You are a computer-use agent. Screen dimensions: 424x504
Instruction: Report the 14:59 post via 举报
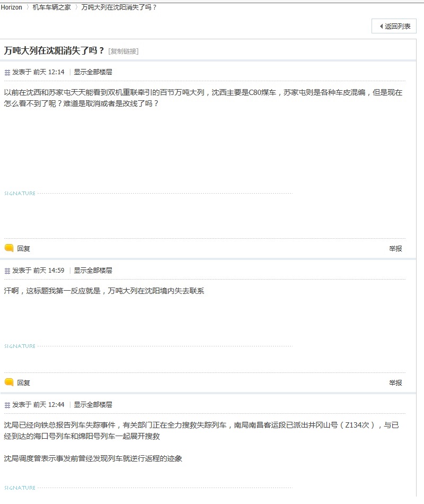(395, 383)
